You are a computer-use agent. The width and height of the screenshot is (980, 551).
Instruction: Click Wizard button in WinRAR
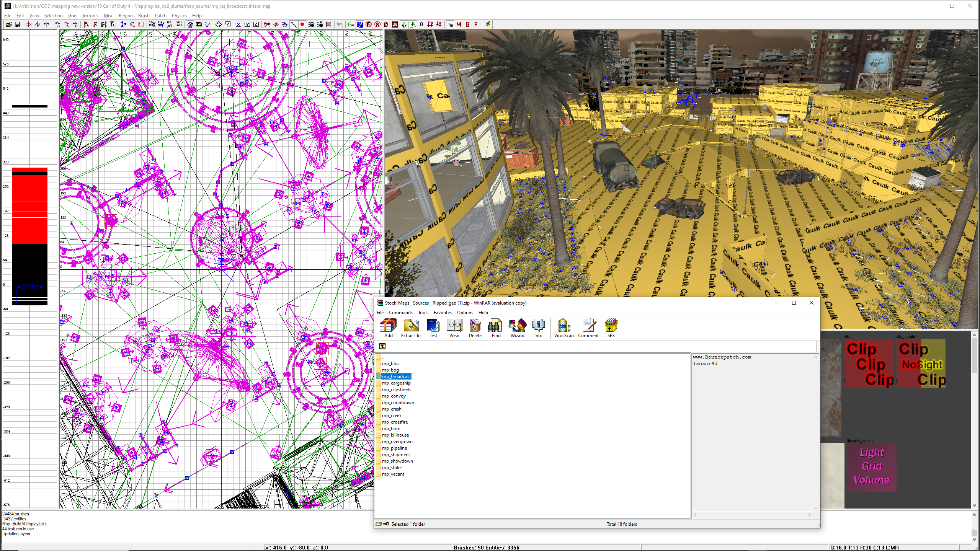(x=517, y=328)
